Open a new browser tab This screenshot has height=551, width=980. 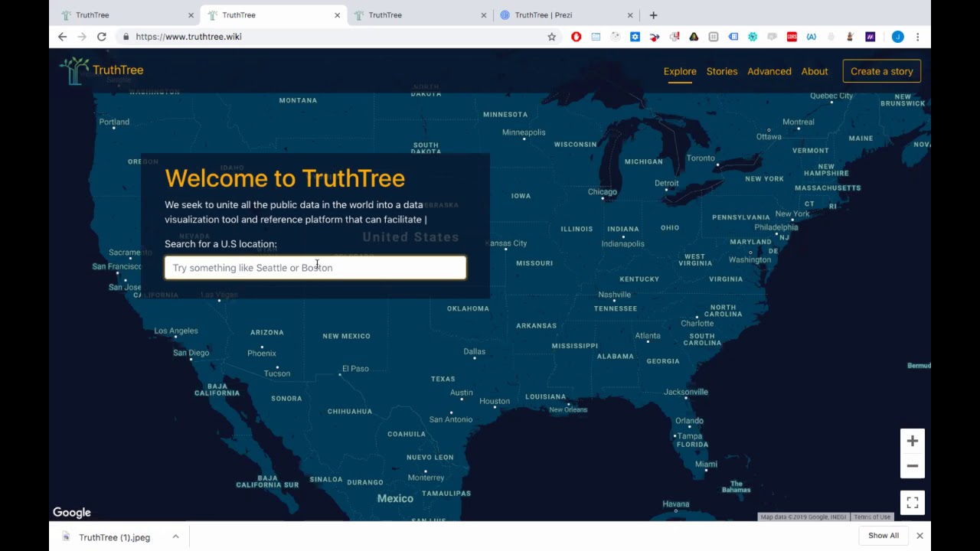click(x=653, y=15)
